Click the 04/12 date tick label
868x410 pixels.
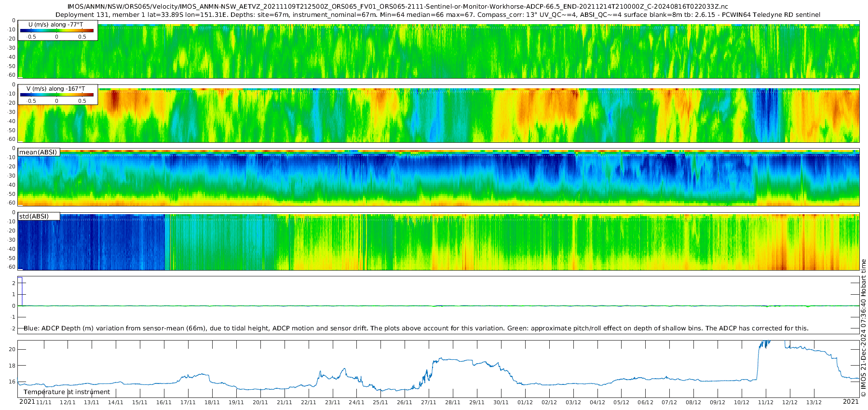597,402
